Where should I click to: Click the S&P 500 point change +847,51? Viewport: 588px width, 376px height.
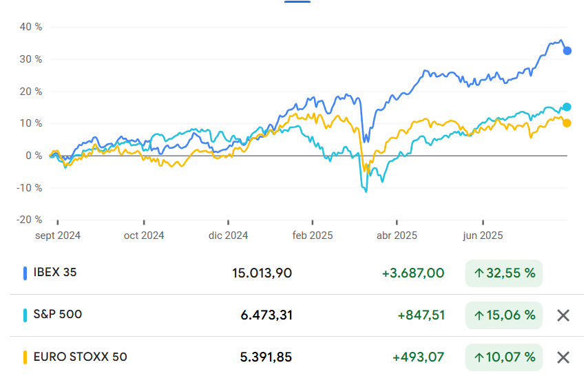coord(421,315)
